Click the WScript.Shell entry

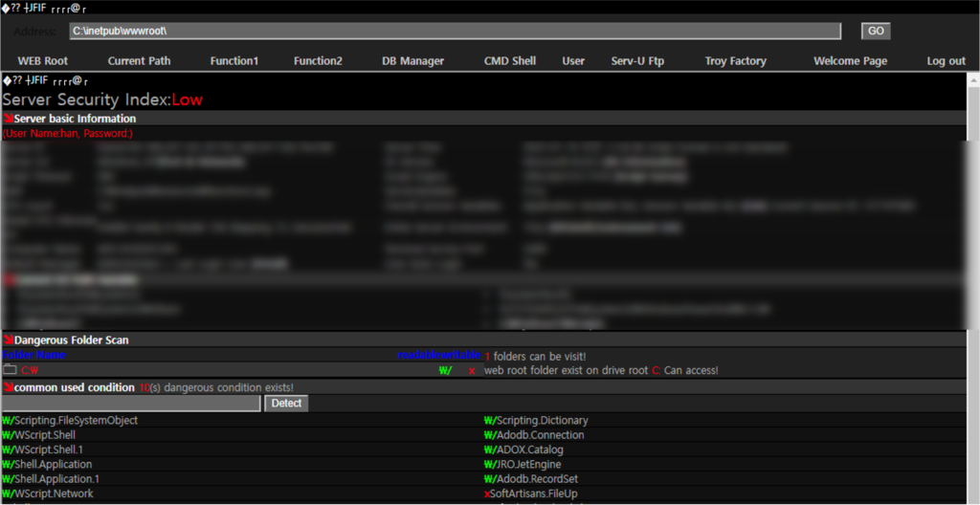[x=44, y=435]
